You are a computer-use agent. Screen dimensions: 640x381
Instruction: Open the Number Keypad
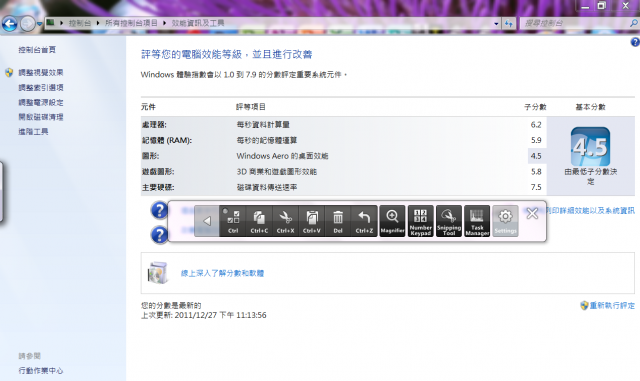click(x=420, y=221)
